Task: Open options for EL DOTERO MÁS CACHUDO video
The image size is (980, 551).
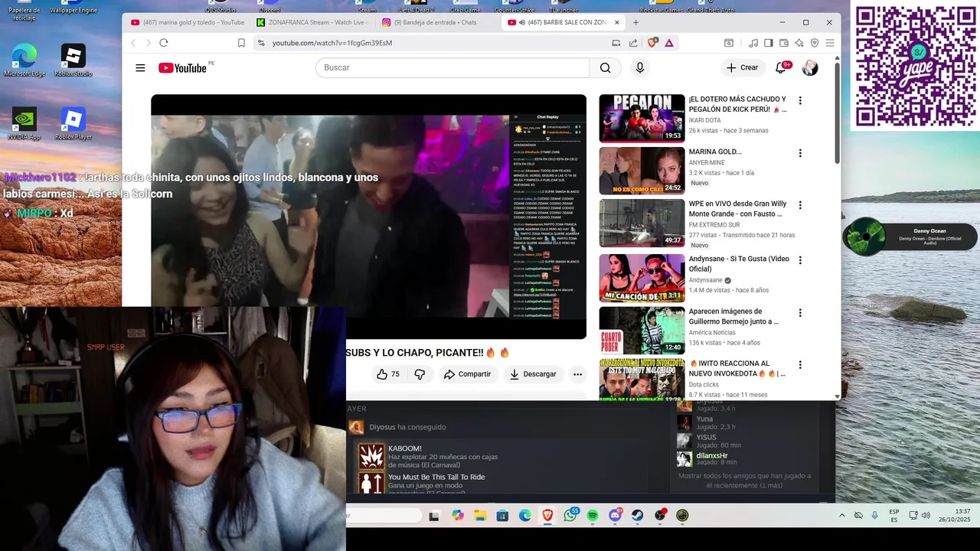Action: 800,100
